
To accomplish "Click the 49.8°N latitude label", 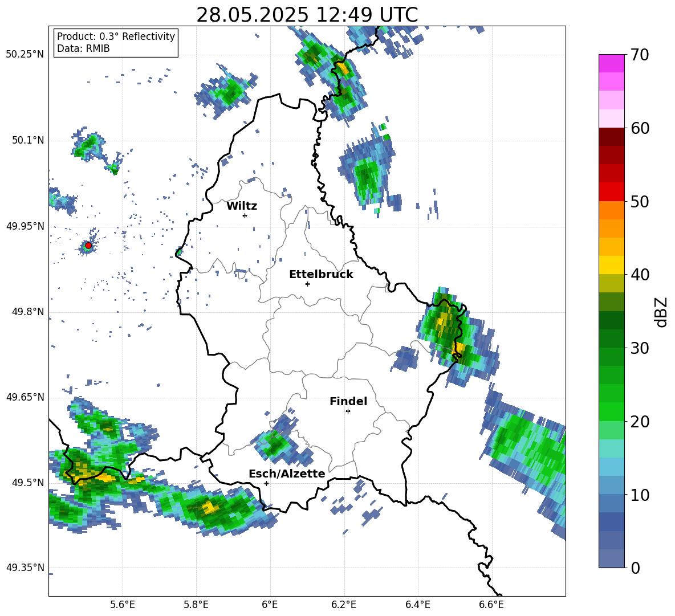I will tap(28, 312).
